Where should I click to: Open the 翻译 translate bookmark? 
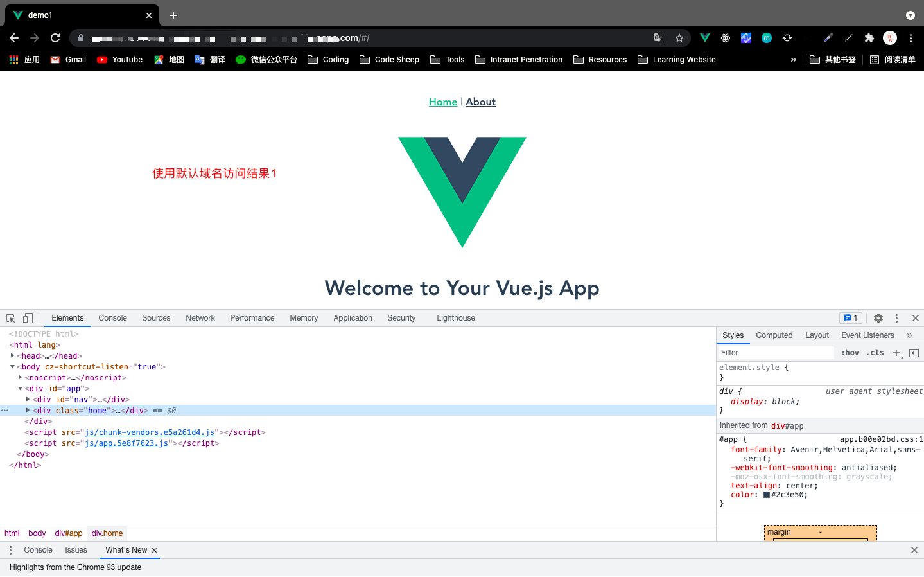[x=210, y=60]
